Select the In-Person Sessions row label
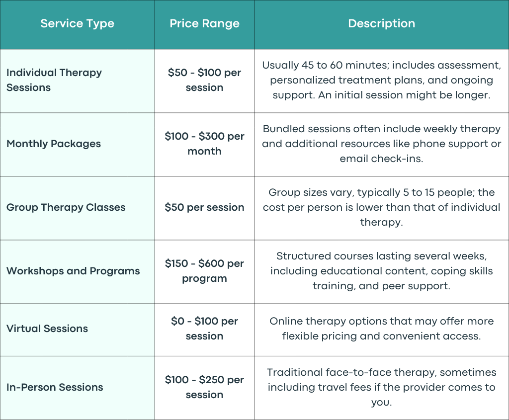Viewport: 509px width, 420px height. coord(55,387)
